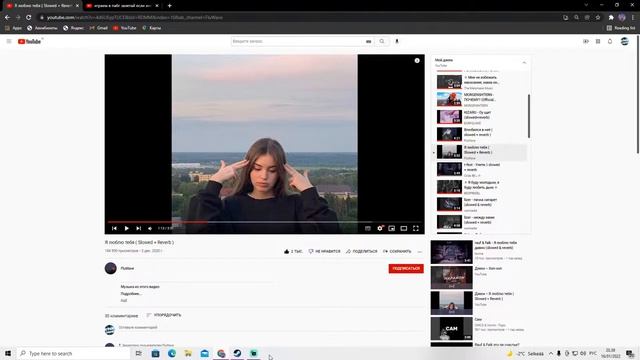Image resolution: width=640 pixels, height=360 pixels.
Task: Play MORGENSHTERN ПОЧЕМУ playlist item
Action: (x=481, y=99)
